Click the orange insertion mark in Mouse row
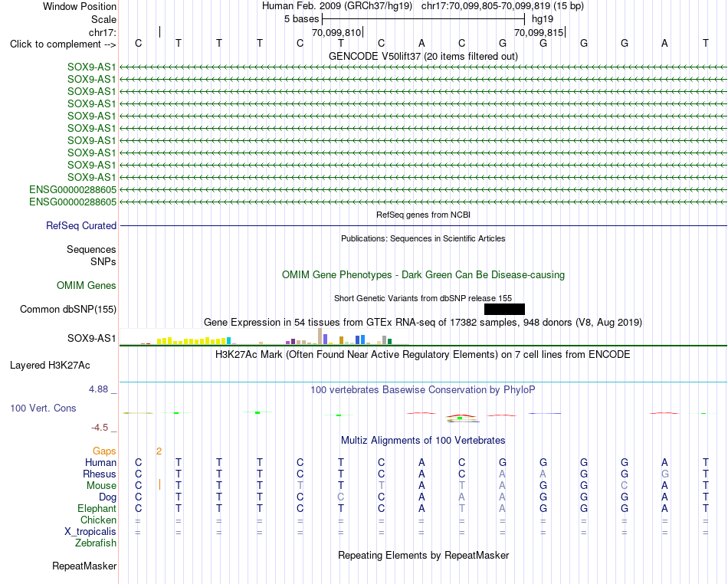 click(159, 484)
